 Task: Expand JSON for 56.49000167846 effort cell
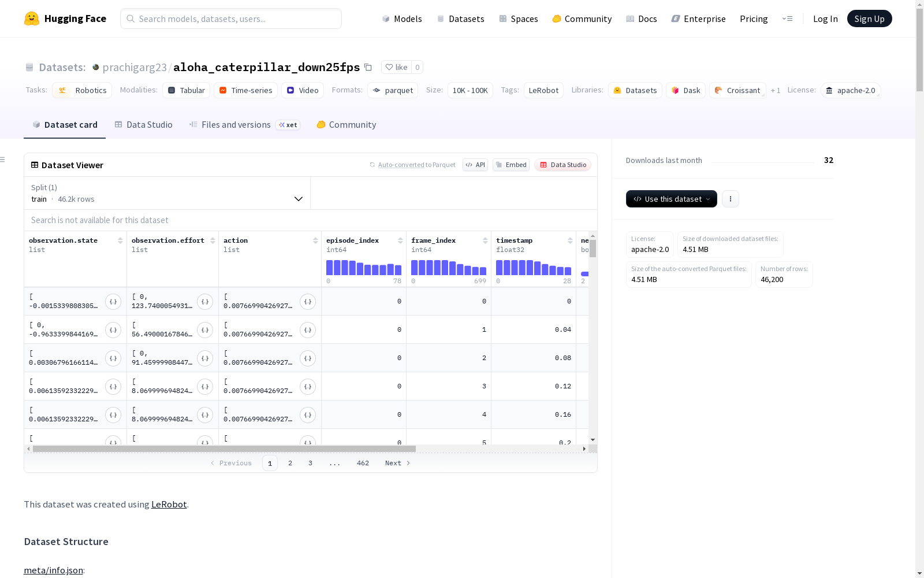(x=205, y=329)
